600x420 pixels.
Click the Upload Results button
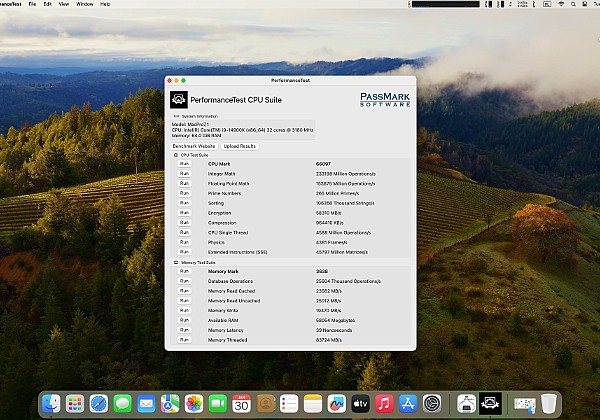(x=239, y=146)
